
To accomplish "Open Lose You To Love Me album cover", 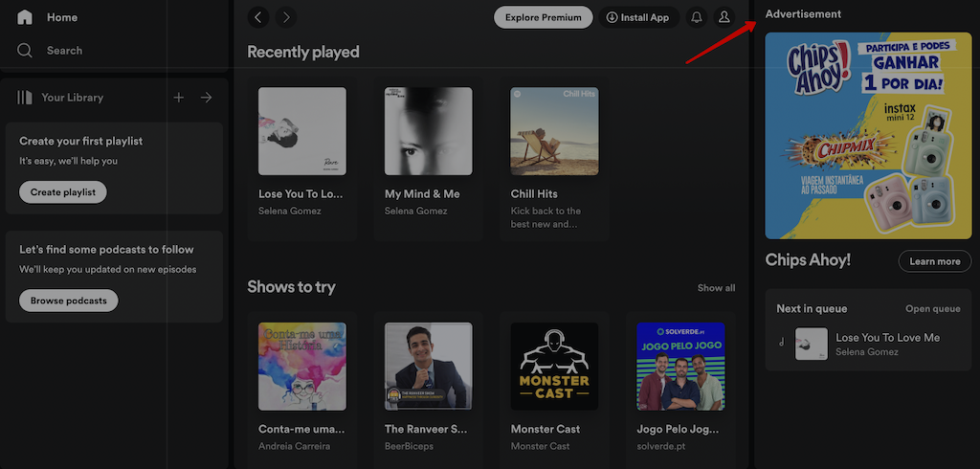I will click(302, 131).
